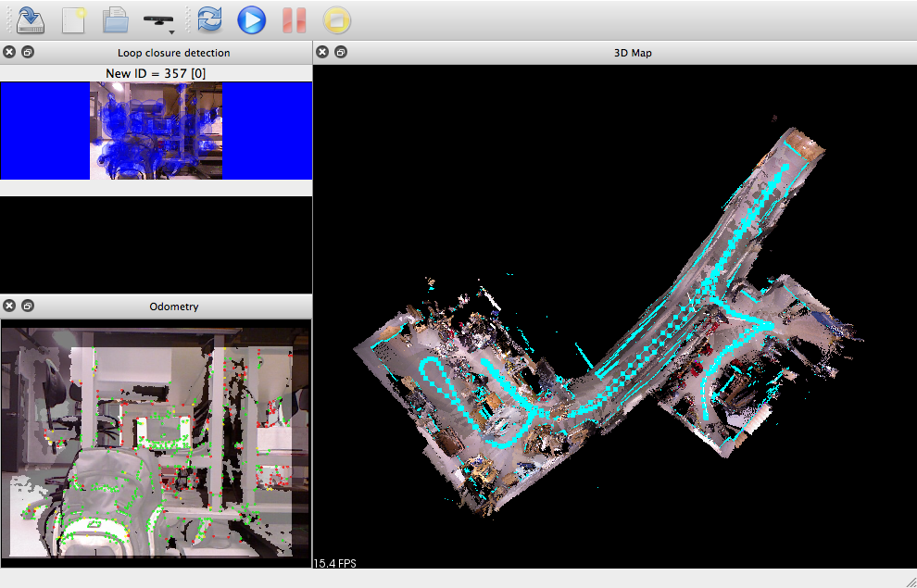Viewport: 917px width, 588px height.
Task: Start mapping with the blue play button
Action: pos(251,19)
